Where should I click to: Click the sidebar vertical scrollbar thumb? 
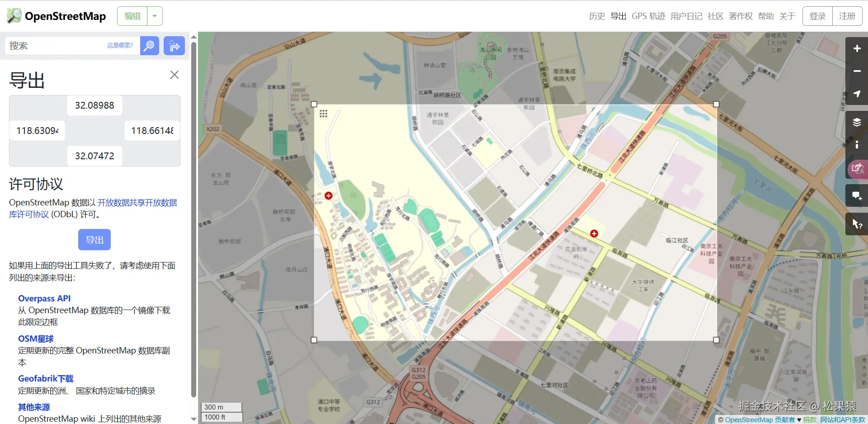193,219
